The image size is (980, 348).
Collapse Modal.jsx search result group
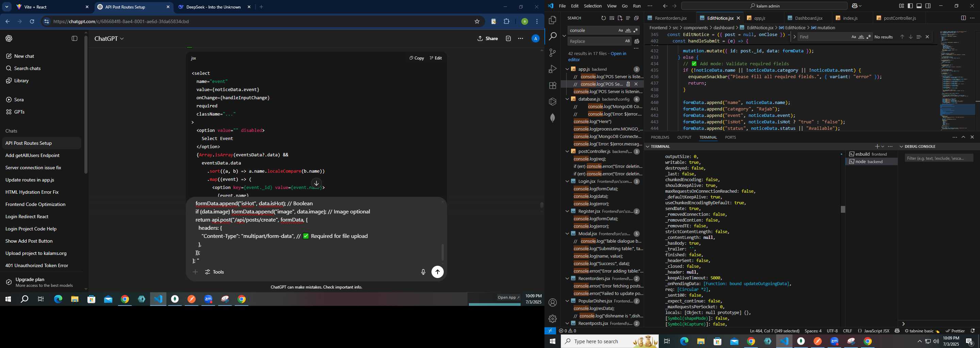(x=567, y=234)
